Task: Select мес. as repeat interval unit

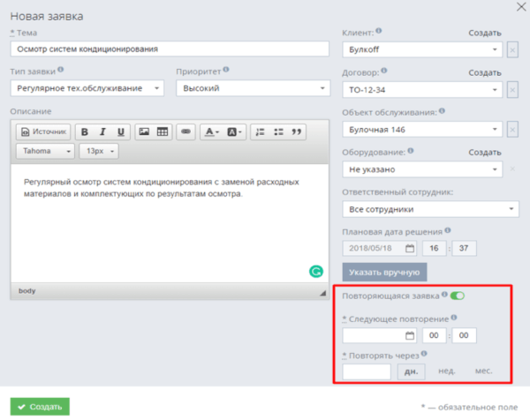Action: (x=484, y=371)
